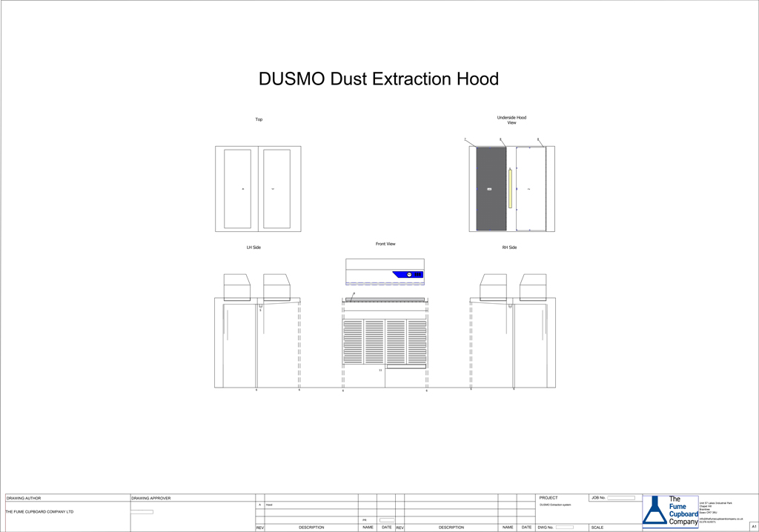
Task: Click the DWG No. input field
Action: (564, 527)
